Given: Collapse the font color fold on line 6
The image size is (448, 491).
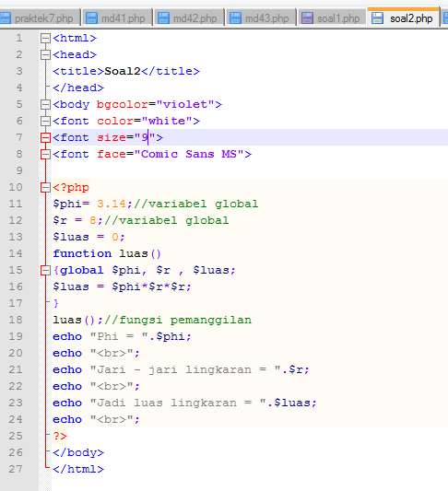Looking at the screenshot, I should 45,121.
